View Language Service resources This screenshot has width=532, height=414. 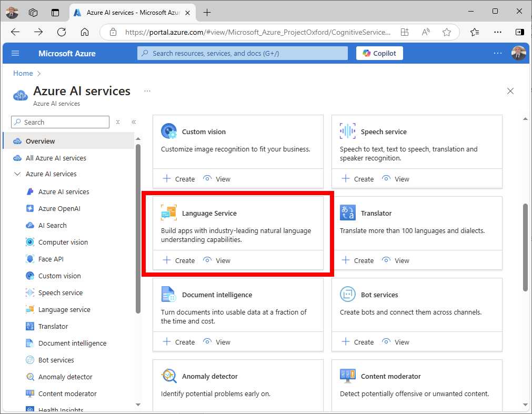pos(216,260)
